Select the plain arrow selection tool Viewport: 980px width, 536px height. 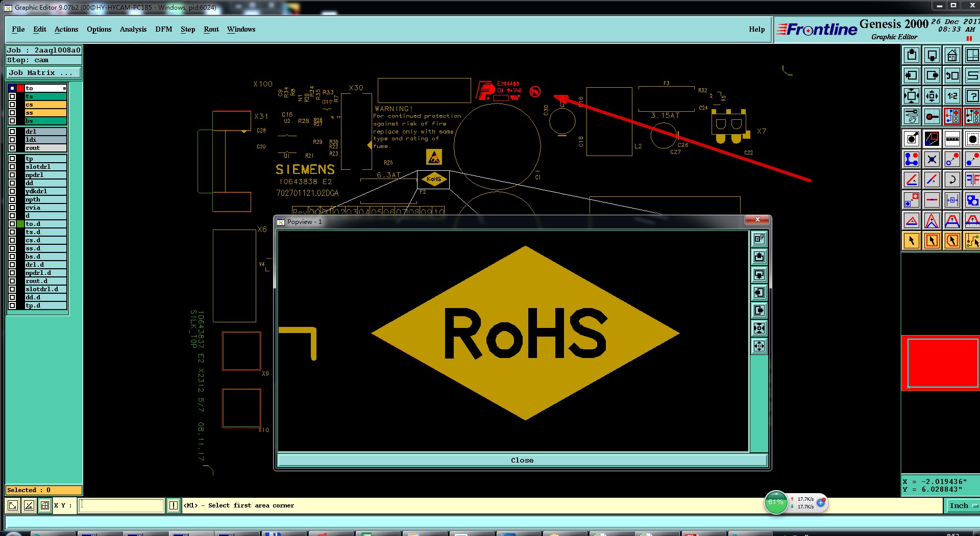pyautogui.click(x=912, y=241)
